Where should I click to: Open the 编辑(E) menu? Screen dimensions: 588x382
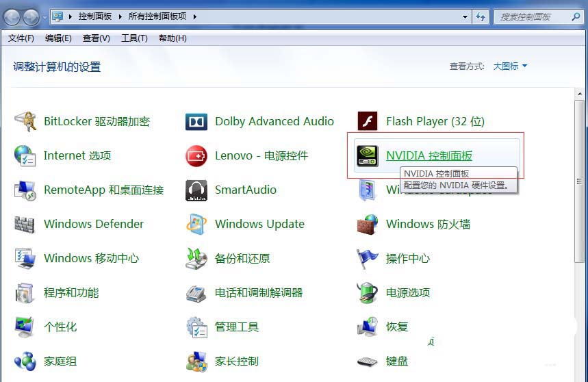(x=58, y=38)
